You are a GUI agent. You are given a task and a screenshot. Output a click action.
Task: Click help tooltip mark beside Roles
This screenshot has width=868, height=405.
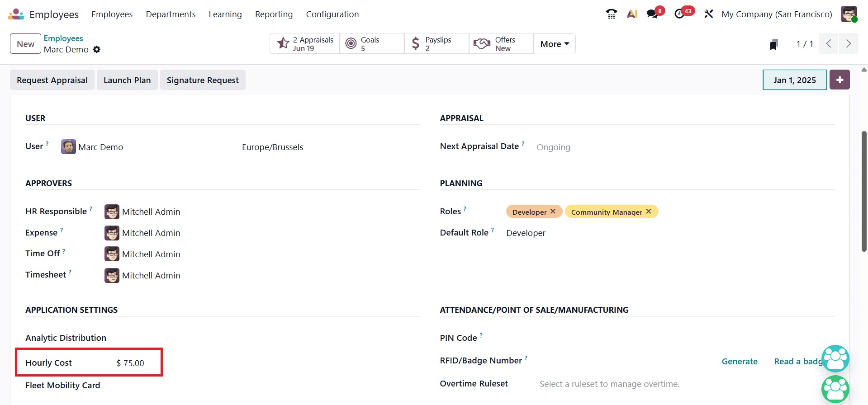465,209
